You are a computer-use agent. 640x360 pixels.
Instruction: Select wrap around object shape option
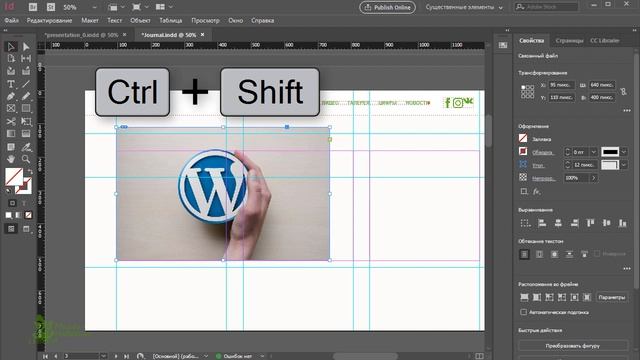[x=554, y=254]
